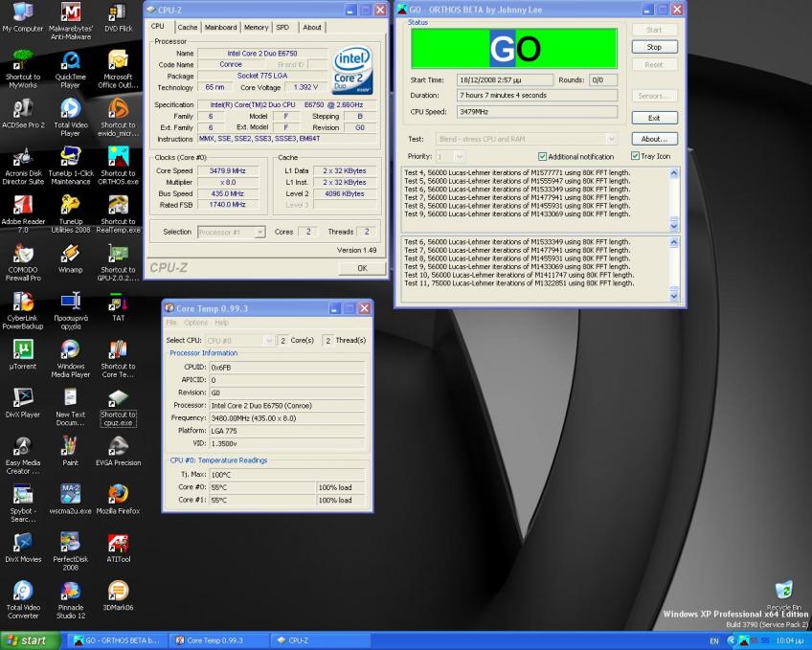The image size is (812, 650).
Task: Toggle Additional notification checkbox in ORTHOS
Action: point(542,156)
